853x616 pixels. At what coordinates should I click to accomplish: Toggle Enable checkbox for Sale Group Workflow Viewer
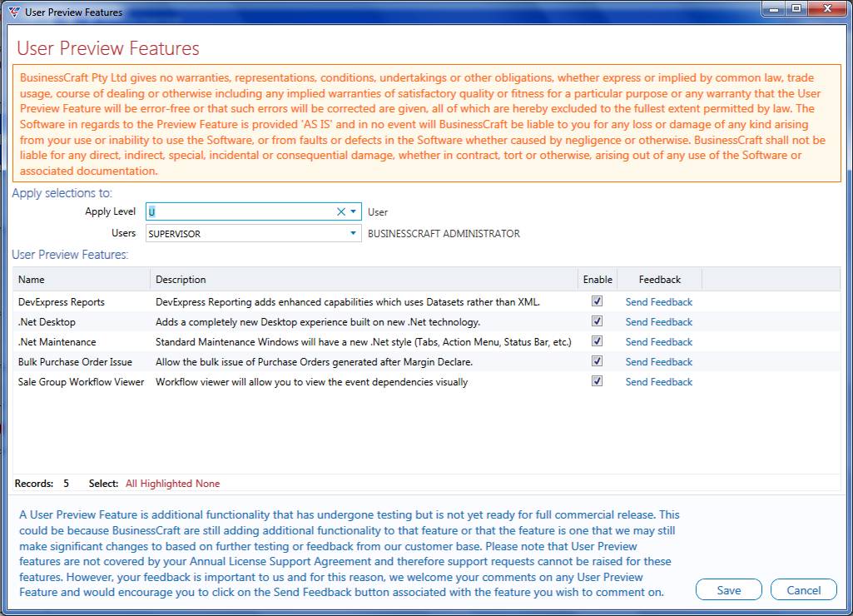pos(597,381)
